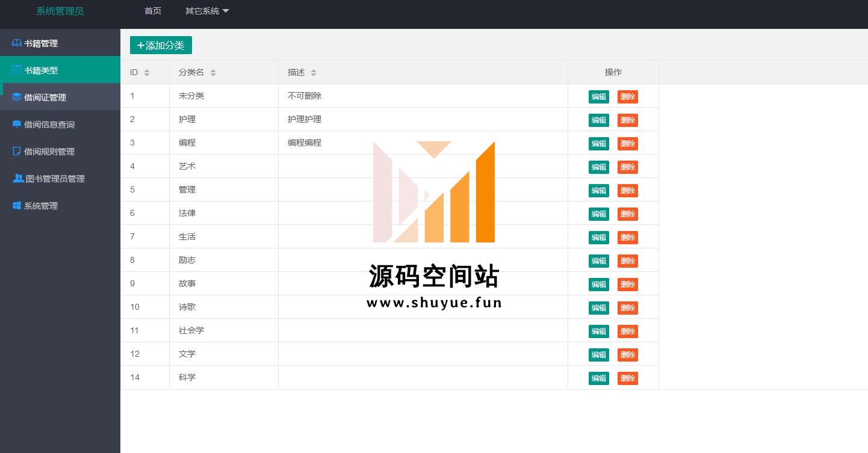The height and width of the screenshot is (453, 868).
Task: Delete the 管理 category row
Action: [628, 191]
